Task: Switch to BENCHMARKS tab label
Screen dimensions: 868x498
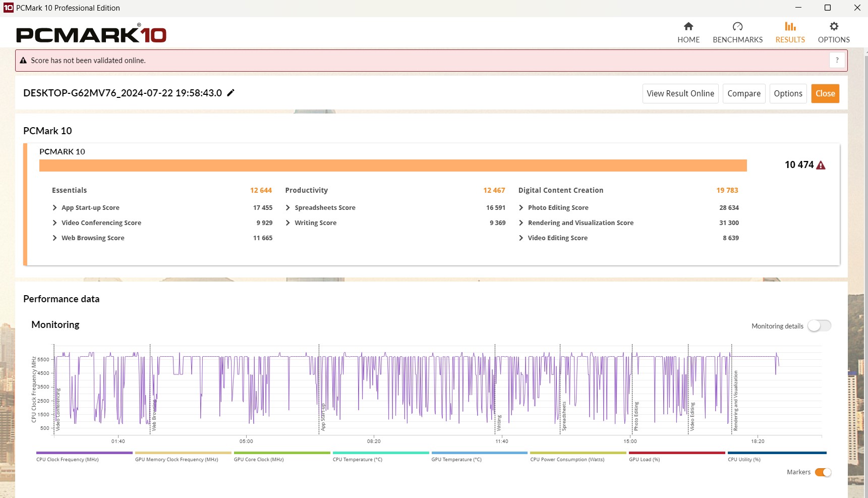Action: point(737,40)
